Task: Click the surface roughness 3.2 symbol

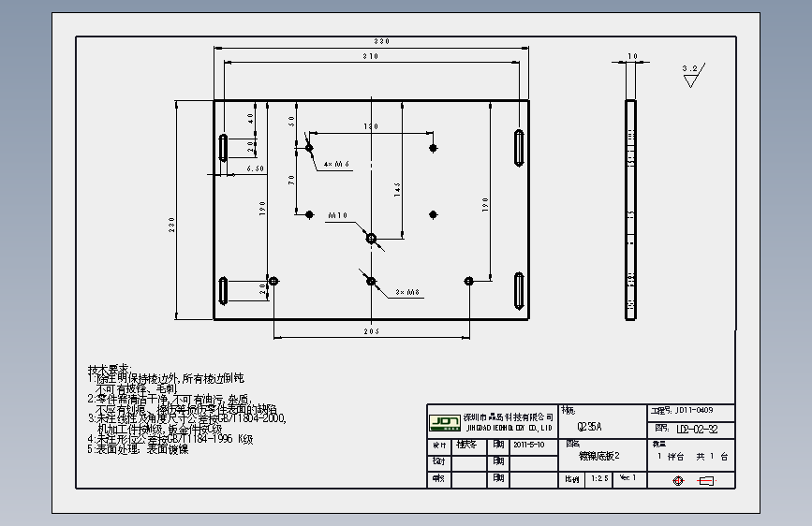Action: click(693, 76)
